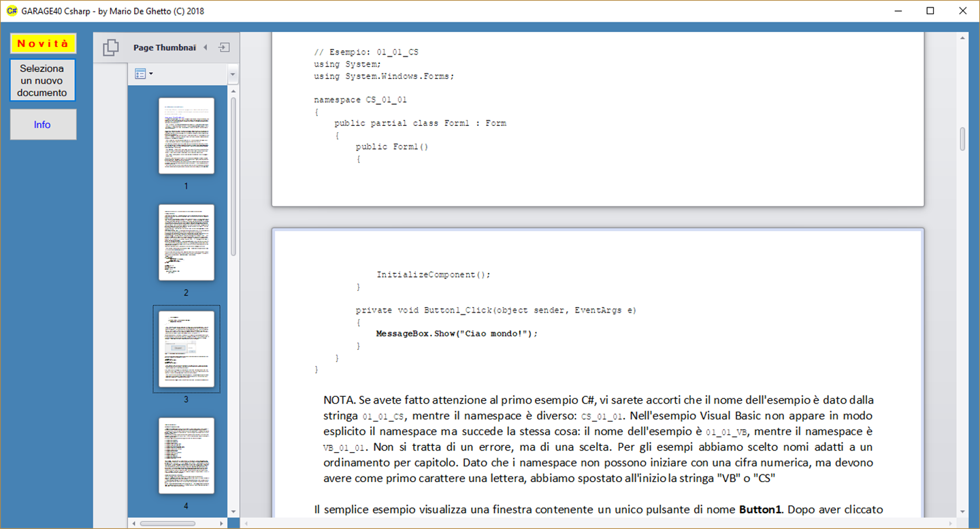Click the Page Thumbnails pages icon
980x529 pixels.
(x=110, y=48)
